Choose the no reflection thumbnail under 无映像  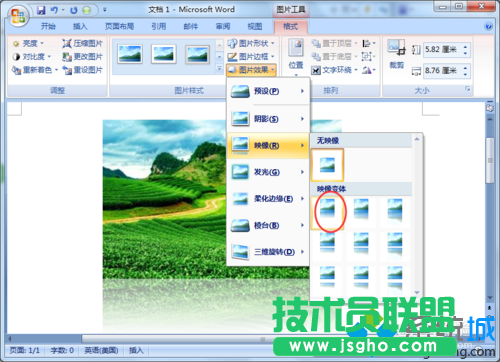tap(327, 165)
